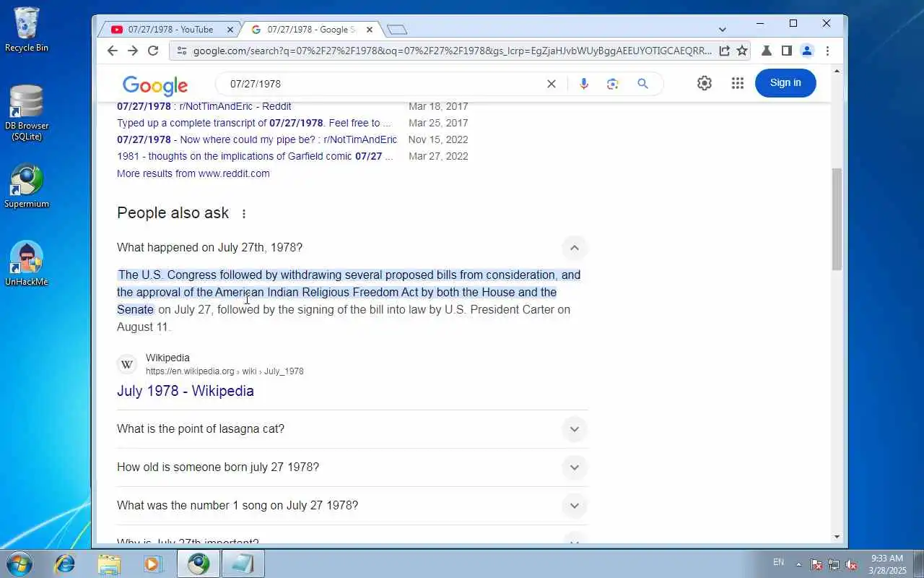924x578 pixels.
Task: Launch Internet Explorer from the taskbar
Action: click(65, 564)
